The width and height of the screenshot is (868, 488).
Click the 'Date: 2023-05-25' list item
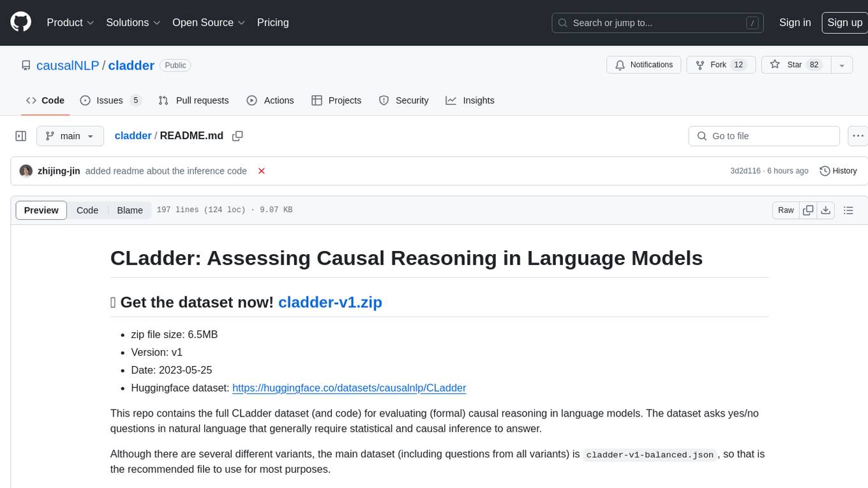coord(171,370)
